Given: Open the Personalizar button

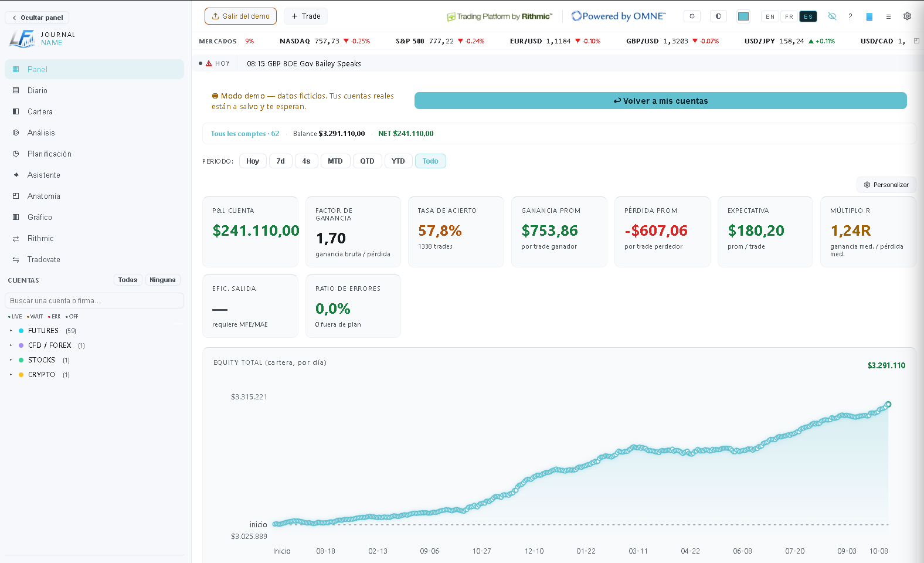Looking at the screenshot, I should click(x=886, y=185).
